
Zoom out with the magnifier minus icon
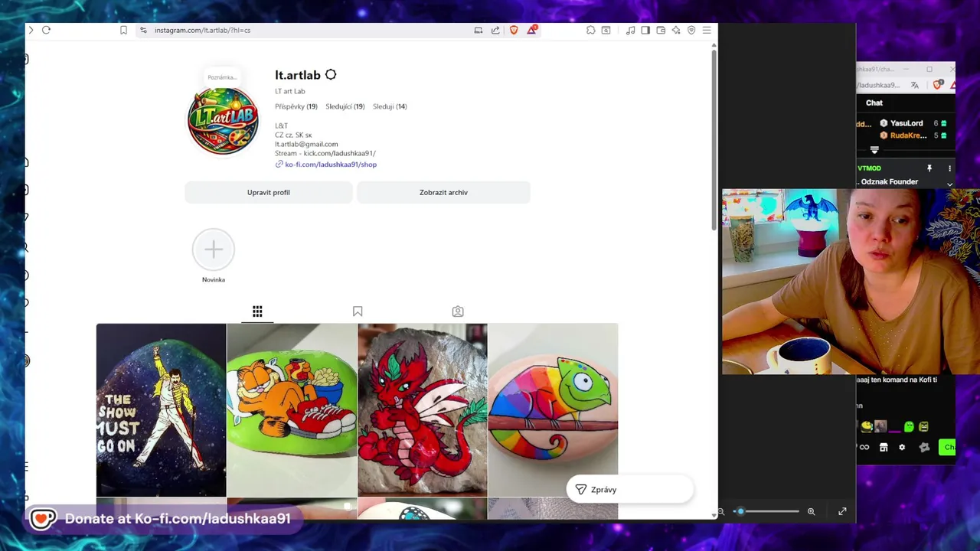click(x=720, y=511)
